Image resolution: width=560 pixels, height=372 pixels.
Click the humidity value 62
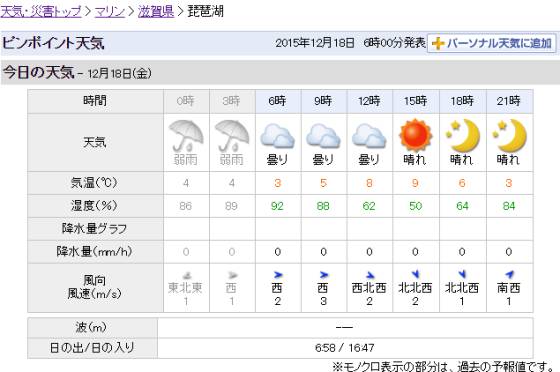click(x=369, y=206)
